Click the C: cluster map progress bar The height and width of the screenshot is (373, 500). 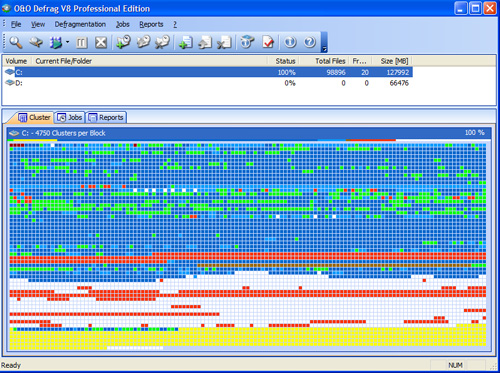(249, 140)
